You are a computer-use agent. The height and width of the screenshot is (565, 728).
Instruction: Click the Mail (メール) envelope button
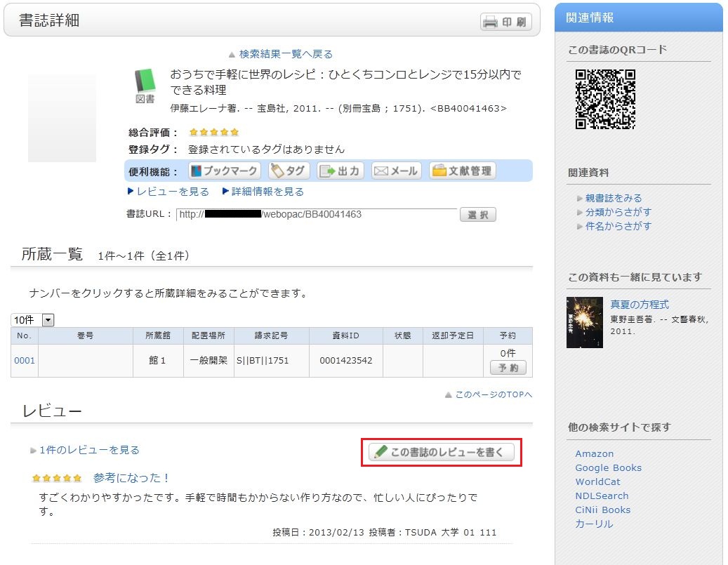pyautogui.click(x=396, y=171)
